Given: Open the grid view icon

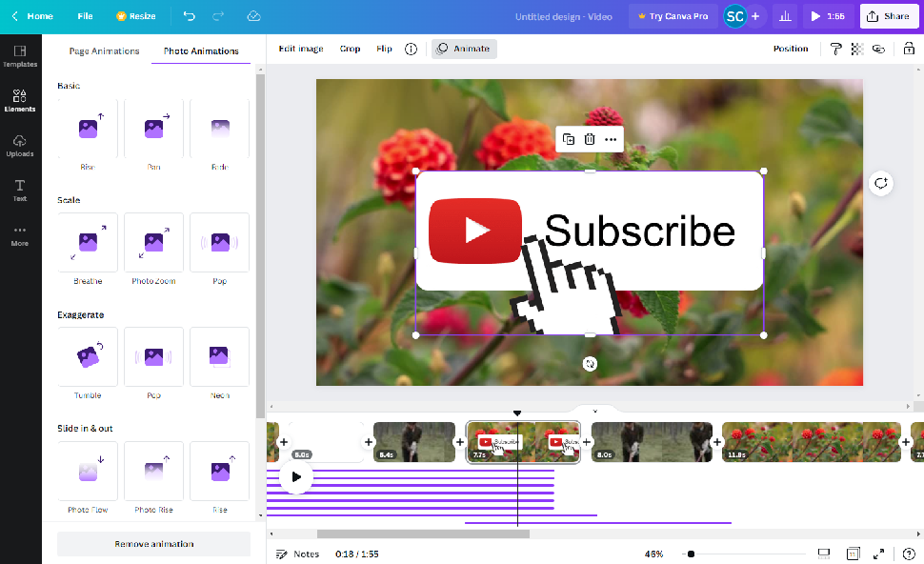Looking at the screenshot, I should click(x=853, y=554).
